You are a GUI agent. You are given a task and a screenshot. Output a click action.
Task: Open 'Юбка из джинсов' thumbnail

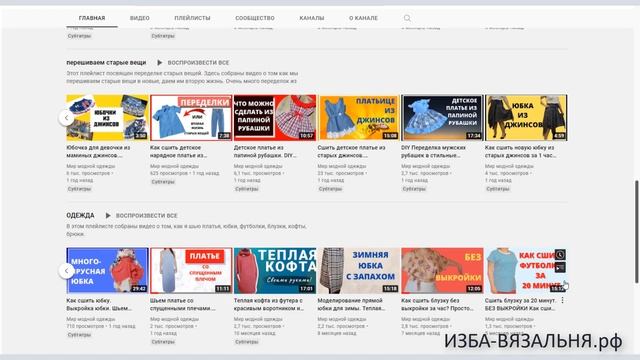(x=526, y=118)
